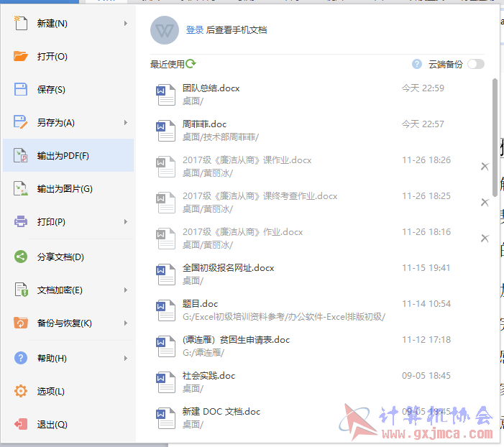This screenshot has width=504, height=447.
Task: Expand the 帮助(H) submenu arrow
Action: click(126, 358)
